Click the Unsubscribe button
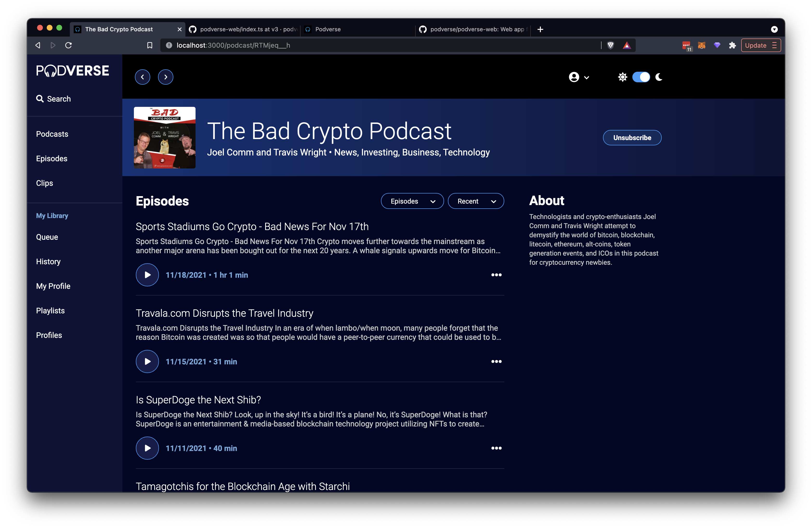 (632, 137)
